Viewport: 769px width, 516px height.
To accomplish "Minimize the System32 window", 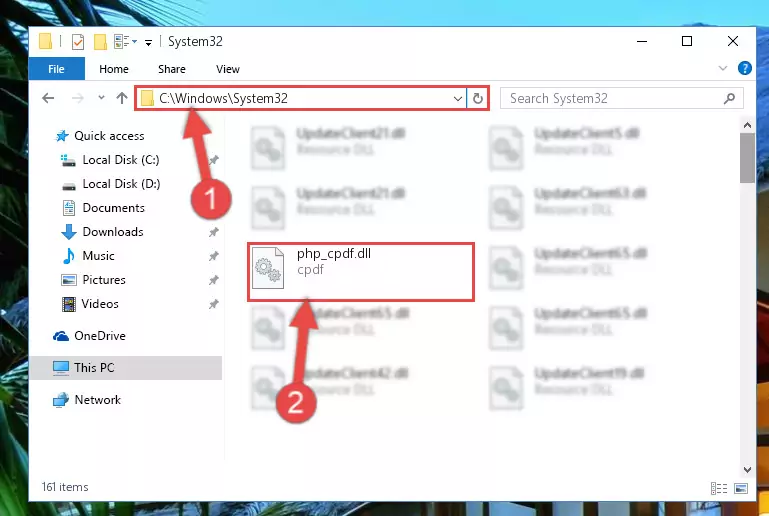I will pyautogui.click(x=642, y=41).
